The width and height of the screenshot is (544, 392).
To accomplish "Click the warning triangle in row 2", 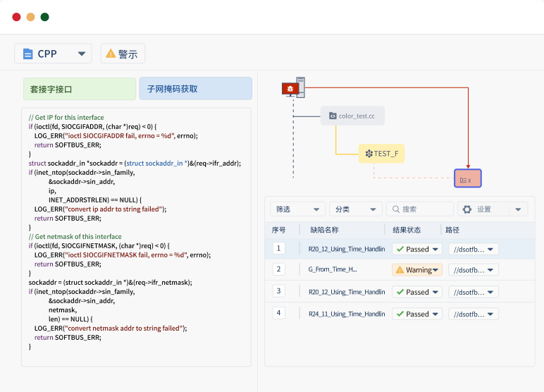I will (x=400, y=269).
